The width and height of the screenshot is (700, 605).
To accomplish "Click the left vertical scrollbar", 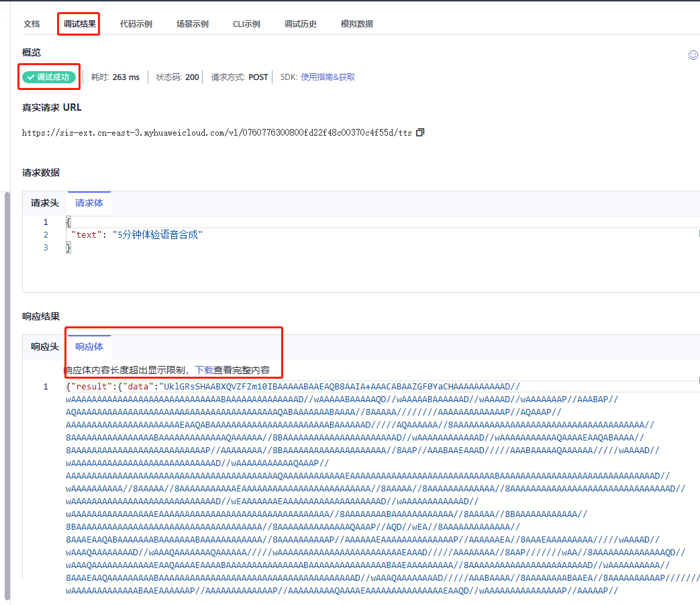I will [x=7, y=395].
